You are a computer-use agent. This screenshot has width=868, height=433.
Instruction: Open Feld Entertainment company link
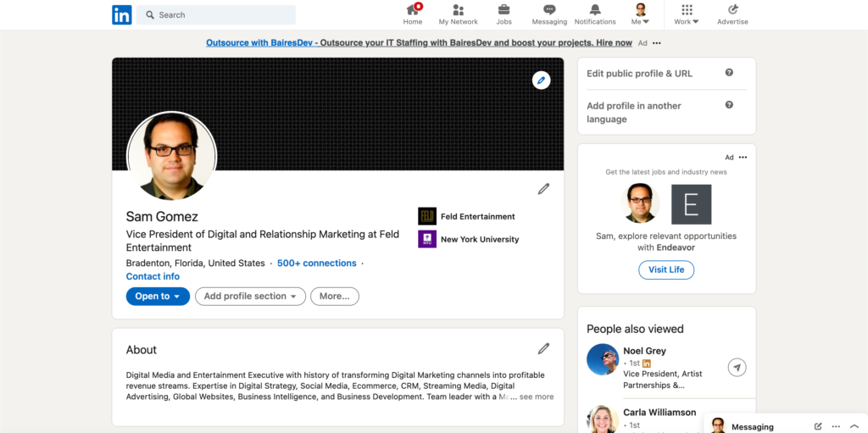point(478,217)
